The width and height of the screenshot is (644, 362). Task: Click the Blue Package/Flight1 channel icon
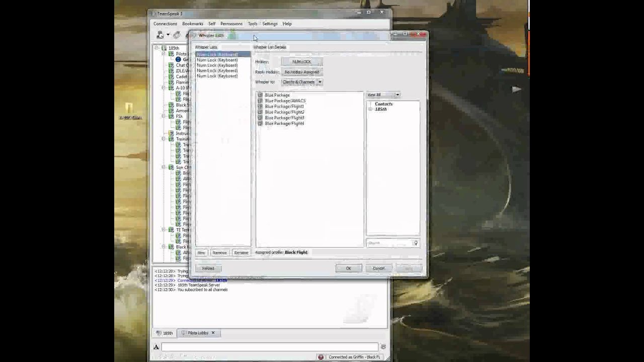(260, 106)
